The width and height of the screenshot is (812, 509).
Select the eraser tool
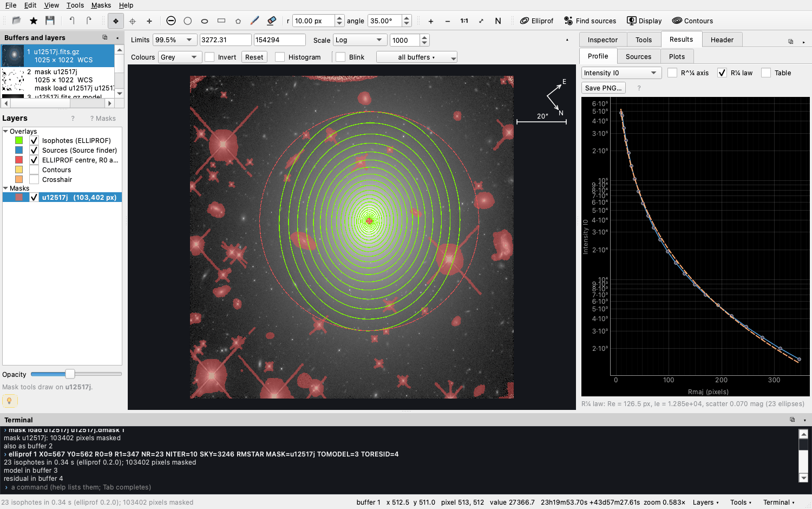pyautogui.click(x=272, y=21)
